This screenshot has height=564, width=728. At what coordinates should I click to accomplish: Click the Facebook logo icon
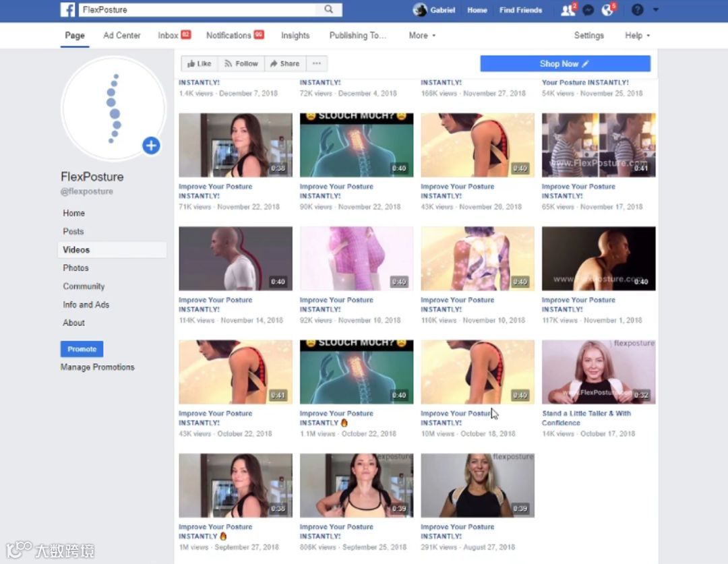68,9
